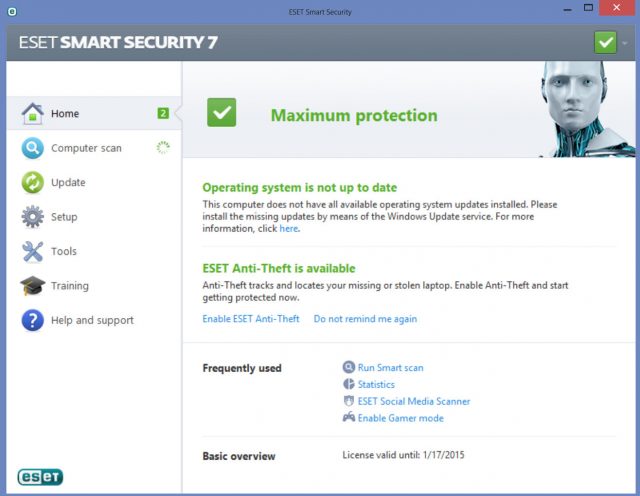Screen dimensions: 640x496
Task: Click the pie chart icon beside Statistics
Action: pos(349,384)
